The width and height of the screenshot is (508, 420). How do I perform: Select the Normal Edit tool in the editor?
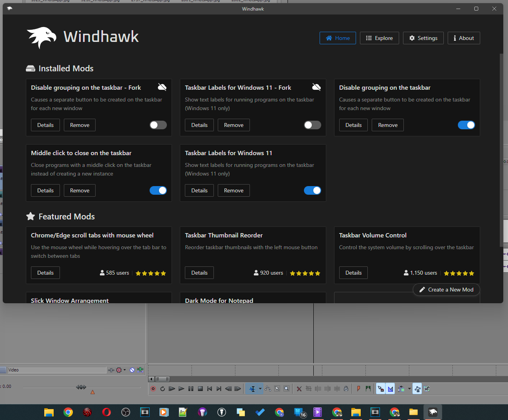click(252, 389)
